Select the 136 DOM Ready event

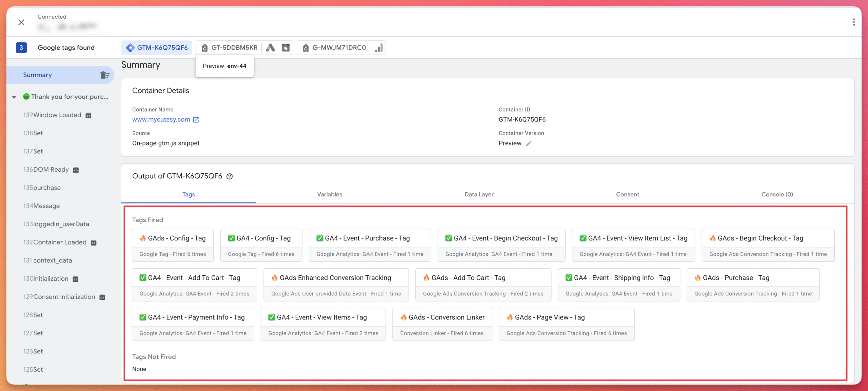coord(46,170)
